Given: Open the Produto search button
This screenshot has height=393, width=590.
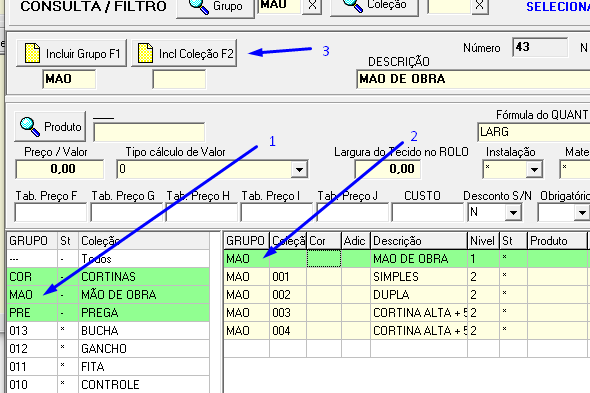Looking at the screenshot, I should pyautogui.click(x=50, y=126).
